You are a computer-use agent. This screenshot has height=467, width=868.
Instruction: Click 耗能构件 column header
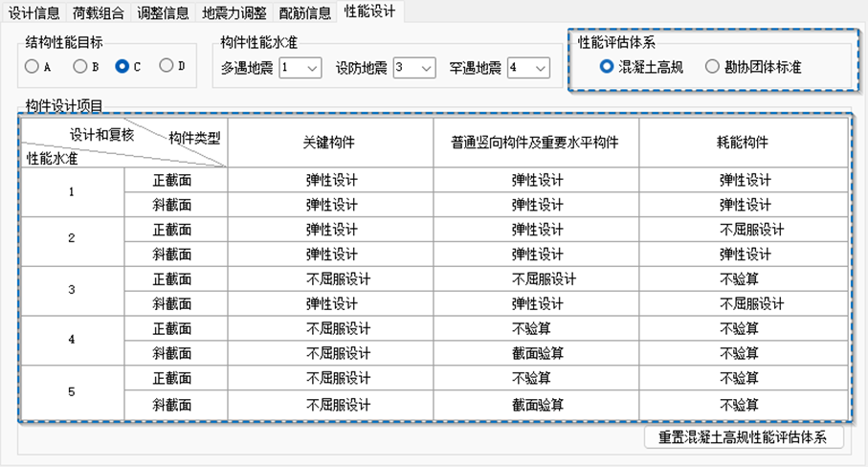click(x=744, y=143)
